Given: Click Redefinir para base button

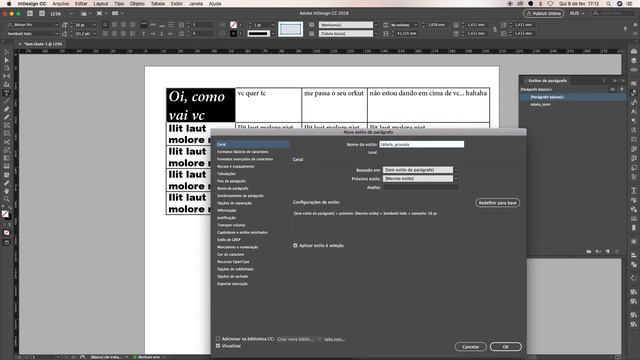Looking at the screenshot, I should tap(497, 202).
